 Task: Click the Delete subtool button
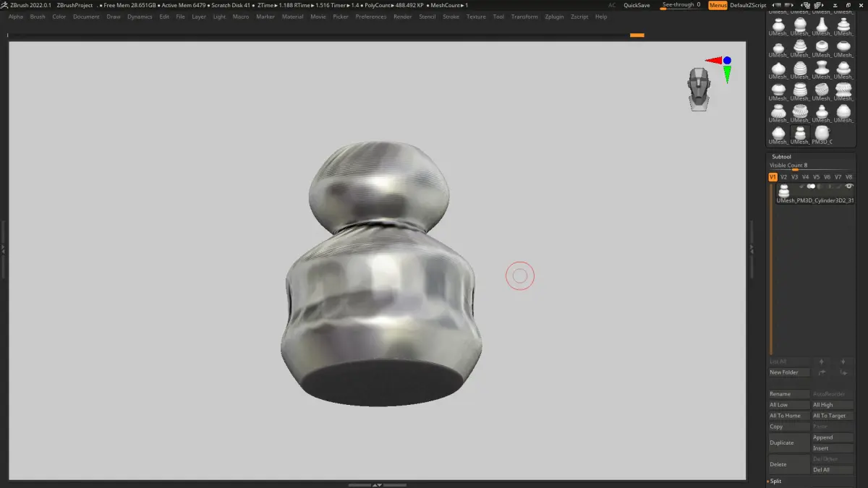point(788,464)
